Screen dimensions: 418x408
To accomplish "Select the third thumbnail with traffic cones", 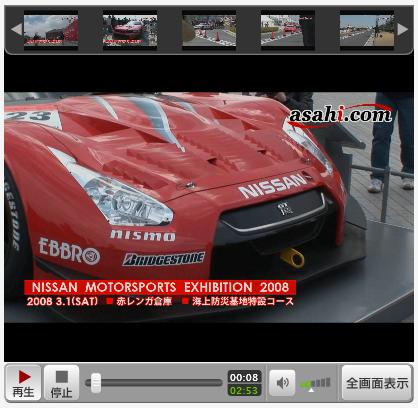I will coord(209,30).
